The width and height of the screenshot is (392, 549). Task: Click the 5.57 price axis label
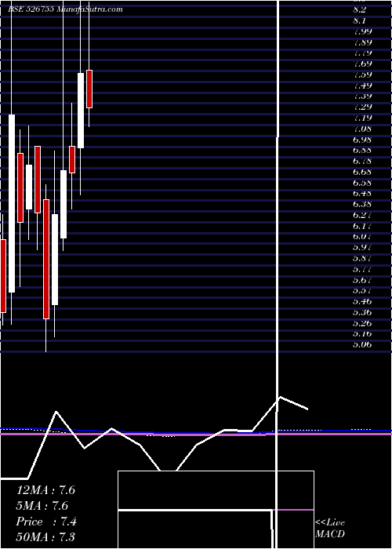pyautogui.click(x=362, y=291)
